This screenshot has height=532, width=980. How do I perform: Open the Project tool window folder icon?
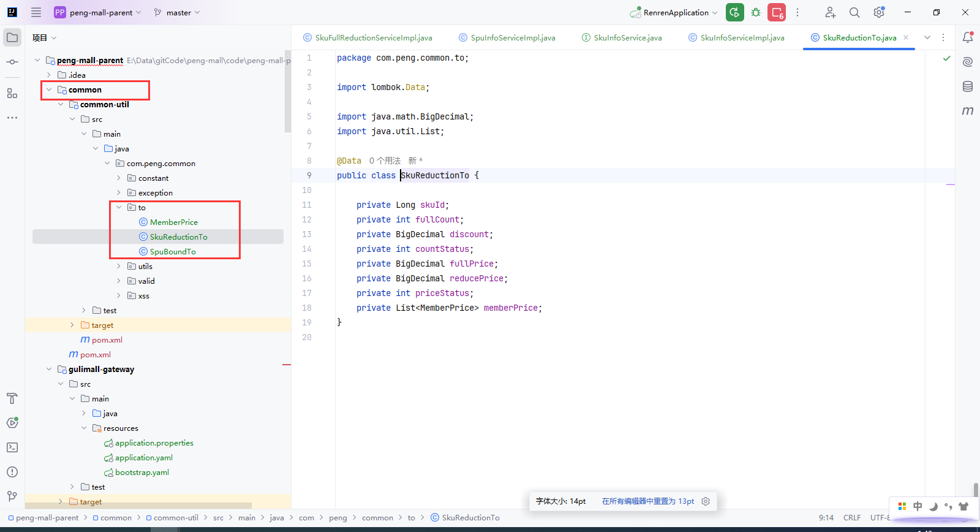(12, 37)
